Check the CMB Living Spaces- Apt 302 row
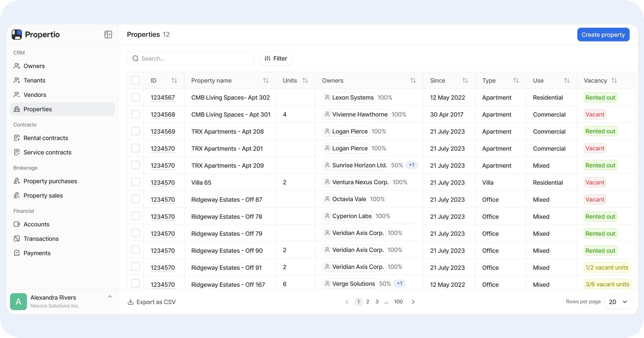 pyautogui.click(x=136, y=98)
